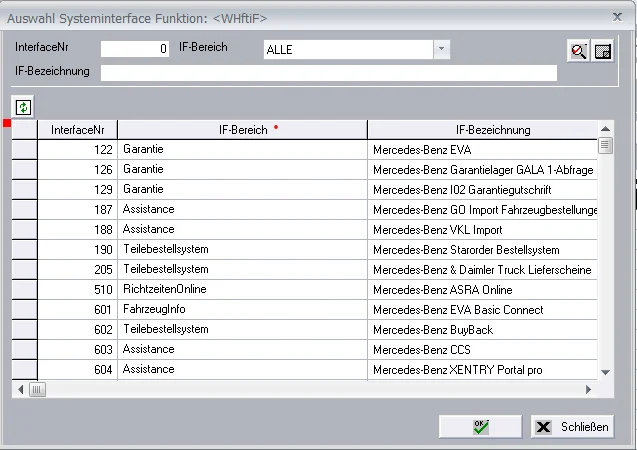Screen dimensions: 637x450
Task: Select row header of InterfaceNr 187
Action: pos(24,209)
